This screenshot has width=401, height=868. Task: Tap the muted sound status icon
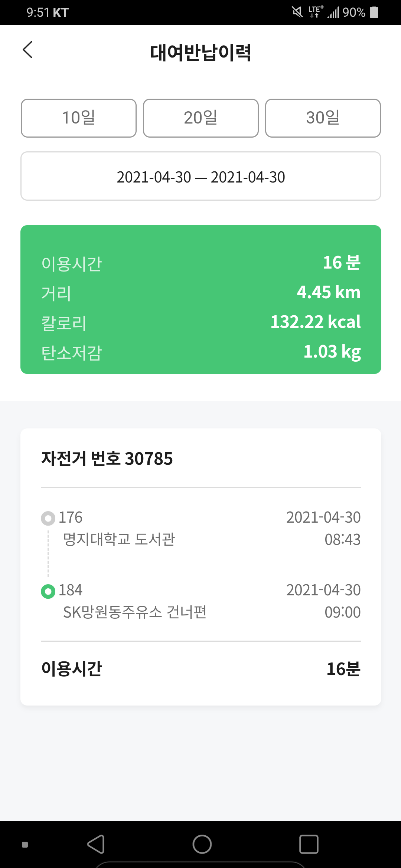coord(297,12)
